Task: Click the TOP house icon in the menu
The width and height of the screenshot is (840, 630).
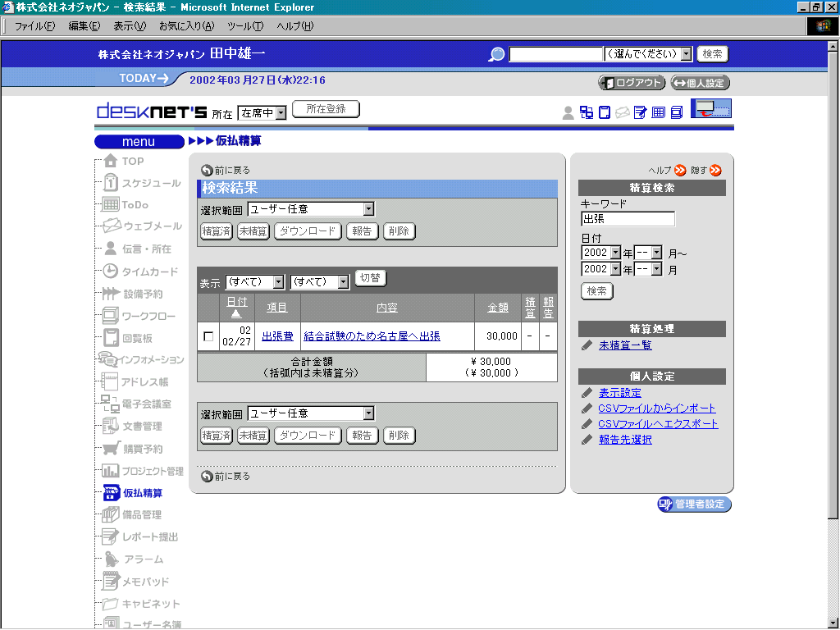Action: (110, 161)
